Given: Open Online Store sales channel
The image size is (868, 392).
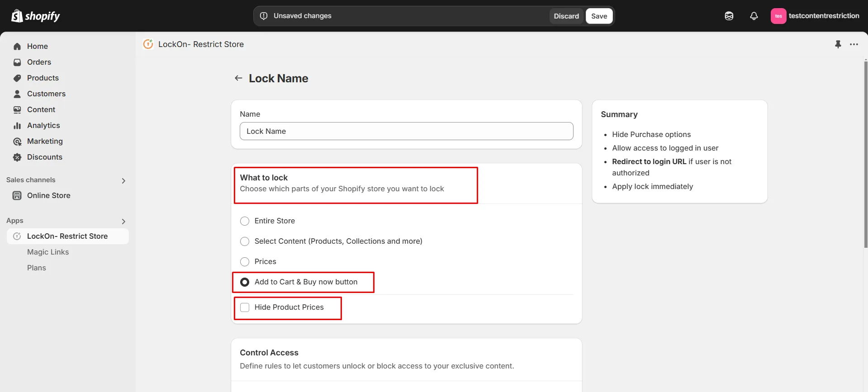Looking at the screenshot, I should (49, 195).
